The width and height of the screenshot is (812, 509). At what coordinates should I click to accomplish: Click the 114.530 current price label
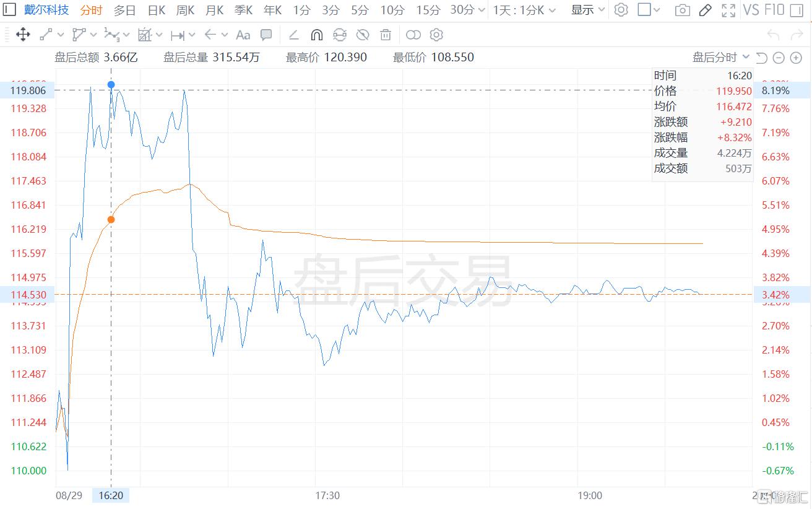click(x=27, y=295)
